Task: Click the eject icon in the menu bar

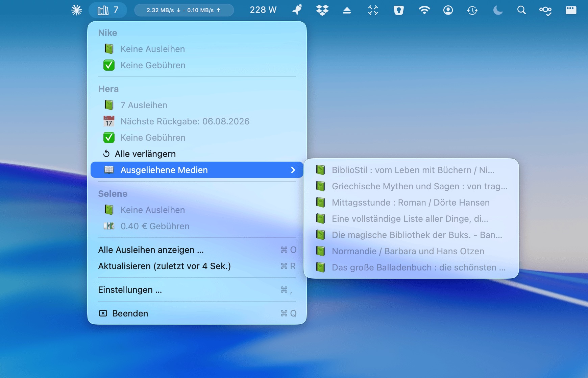Action: click(x=347, y=10)
